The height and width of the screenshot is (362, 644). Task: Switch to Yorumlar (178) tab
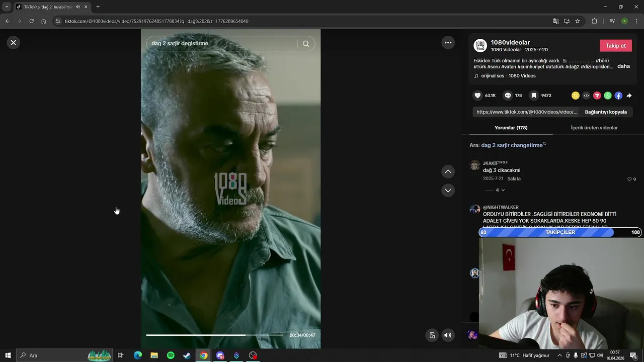511,128
